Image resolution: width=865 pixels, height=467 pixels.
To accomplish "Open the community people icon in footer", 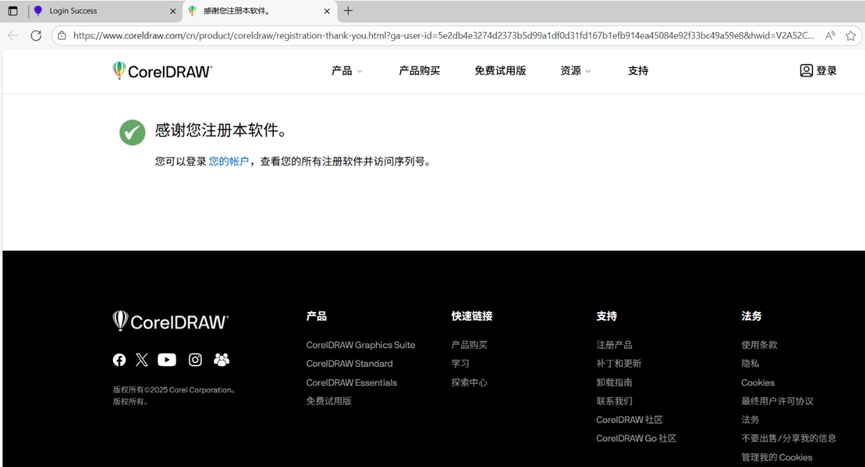I will click(x=221, y=360).
